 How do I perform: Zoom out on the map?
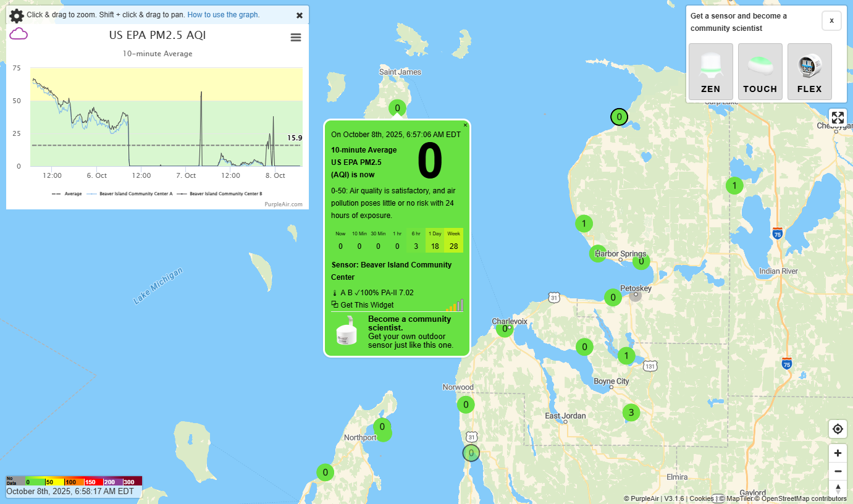(x=838, y=471)
